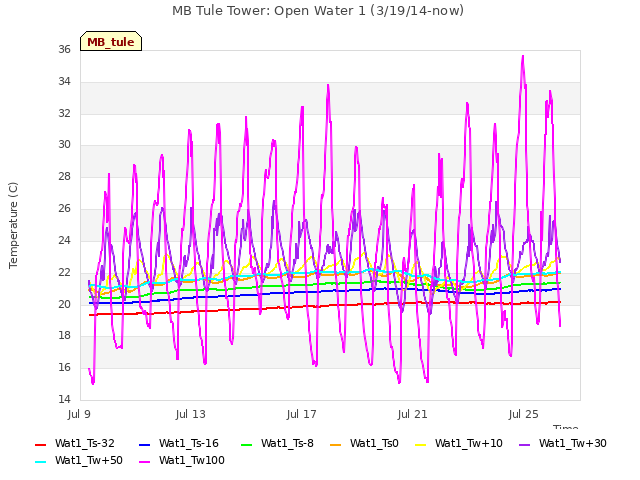Click the magenta Wat1_Tw100 legend swatch
Image resolution: width=640 pixels, height=480 pixels.
click(144, 462)
